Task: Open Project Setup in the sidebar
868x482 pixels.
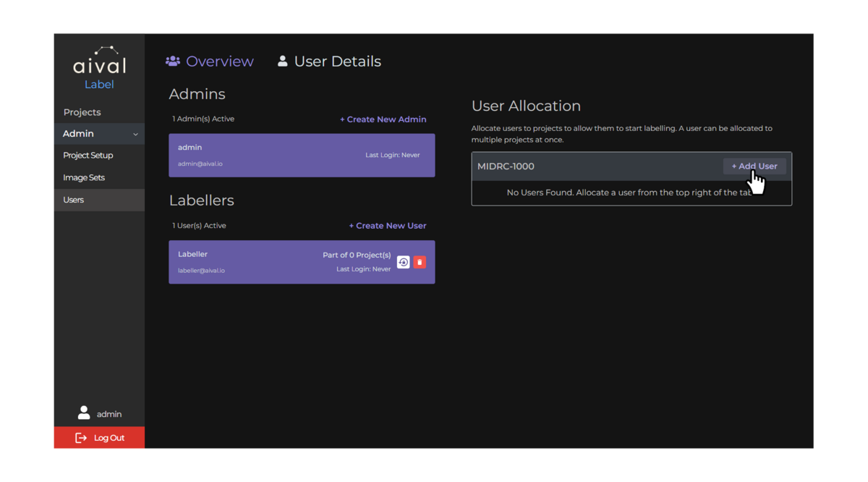Action: 88,155
